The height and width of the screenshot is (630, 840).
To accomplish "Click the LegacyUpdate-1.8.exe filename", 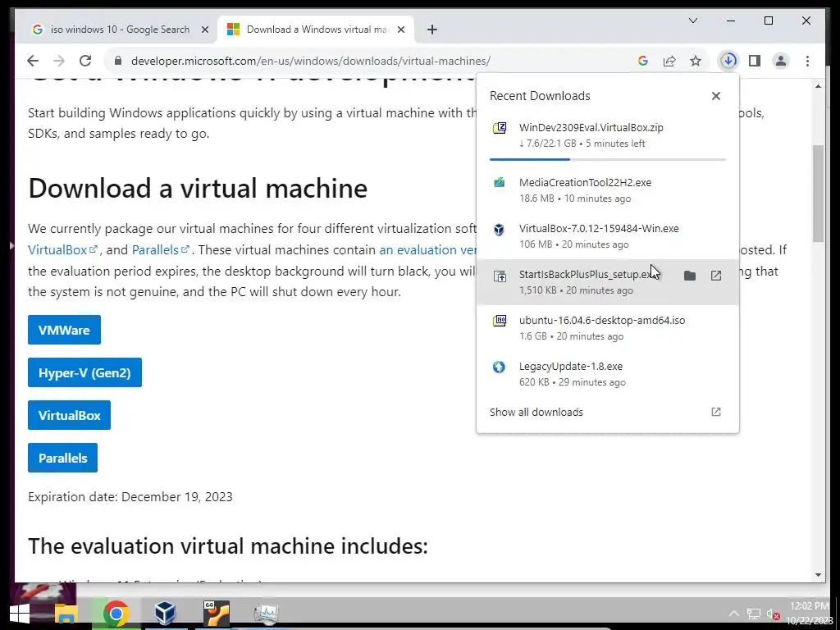I will click(x=571, y=367).
